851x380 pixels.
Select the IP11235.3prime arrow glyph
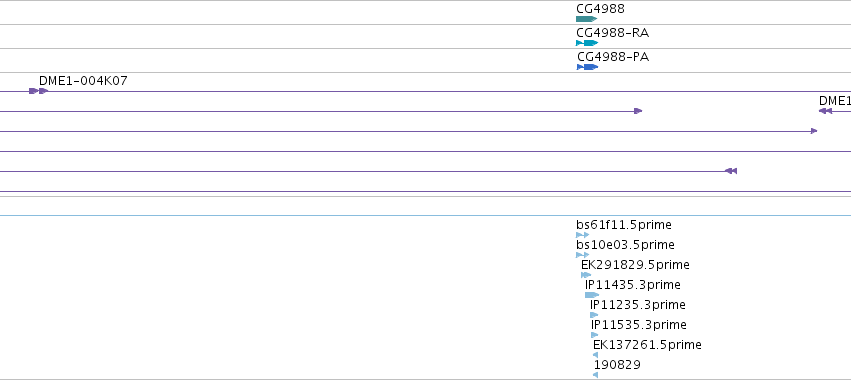594,315
